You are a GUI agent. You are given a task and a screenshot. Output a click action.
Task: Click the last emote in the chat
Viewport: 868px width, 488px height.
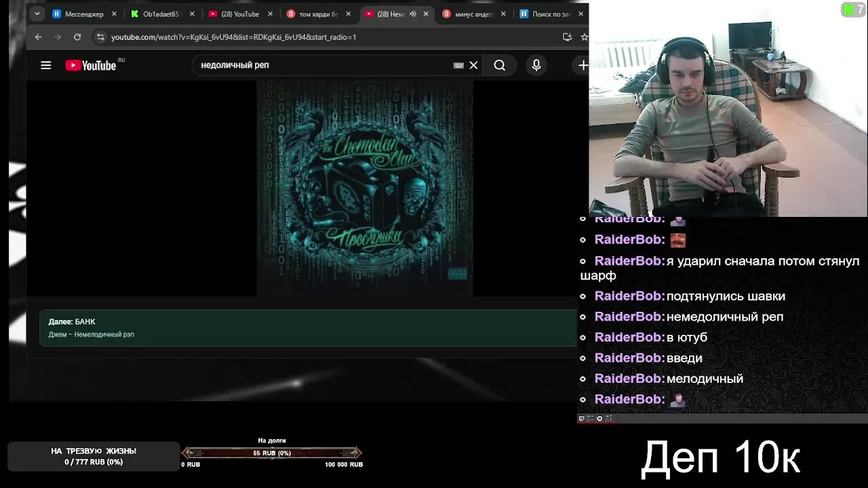click(x=677, y=400)
